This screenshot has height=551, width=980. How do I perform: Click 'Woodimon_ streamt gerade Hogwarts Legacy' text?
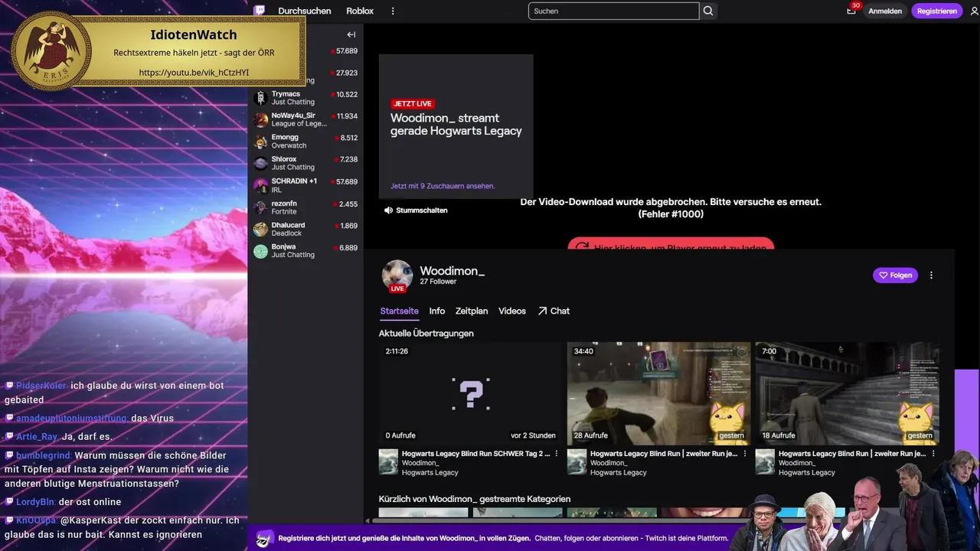pos(456,124)
